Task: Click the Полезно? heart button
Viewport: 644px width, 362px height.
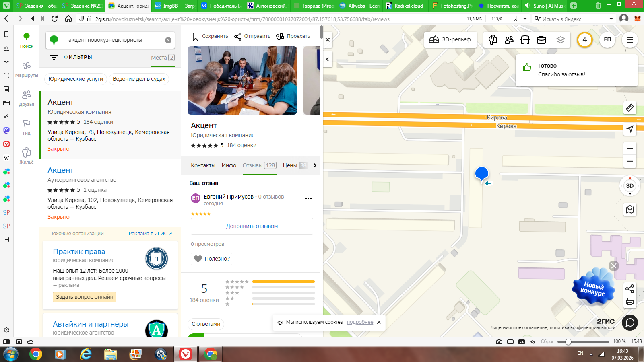Action: [x=212, y=259]
